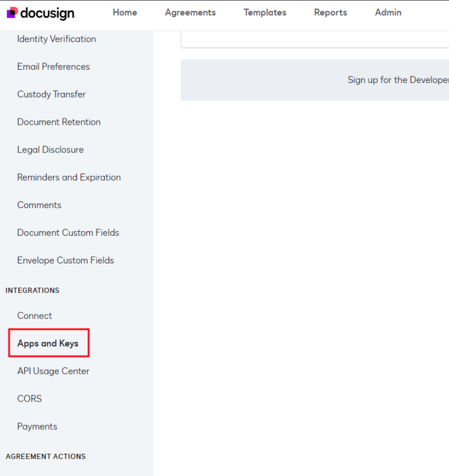
Task: Click the Docusign logo icon
Action: [13, 13]
